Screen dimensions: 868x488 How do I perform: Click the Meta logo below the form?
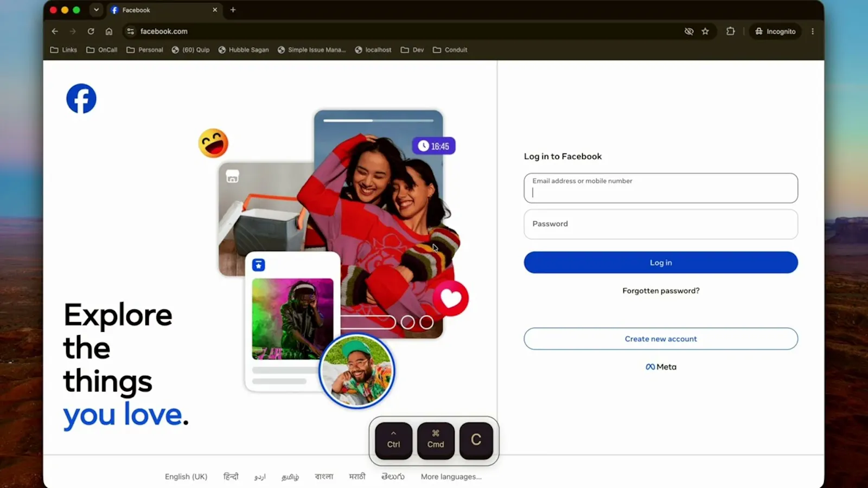coord(661,367)
